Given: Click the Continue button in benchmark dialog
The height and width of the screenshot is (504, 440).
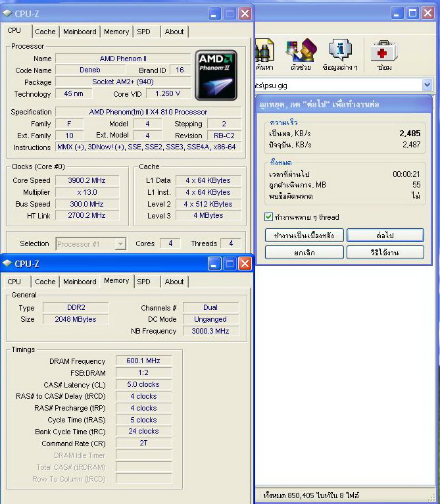Looking at the screenshot, I should (x=385, y=236).
